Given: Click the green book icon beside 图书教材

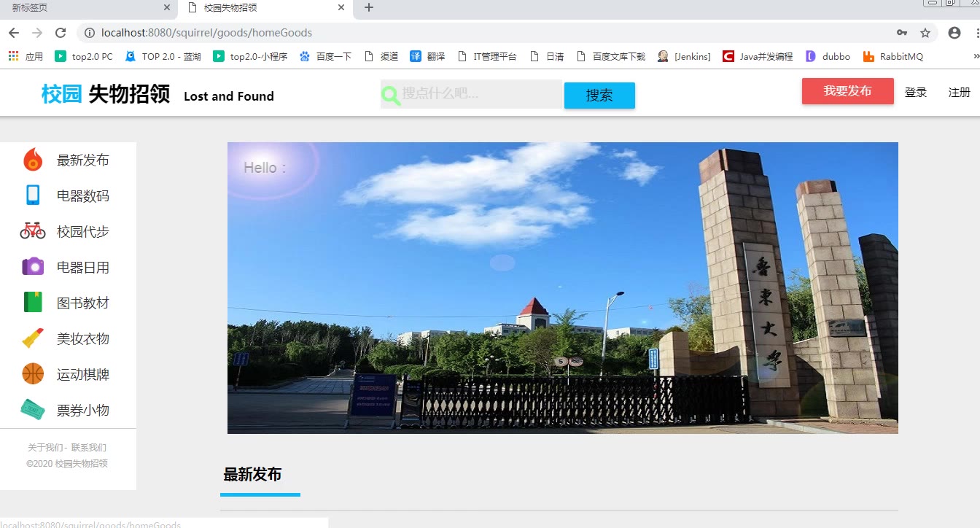Looking at the screenshot, I should 33,303.
